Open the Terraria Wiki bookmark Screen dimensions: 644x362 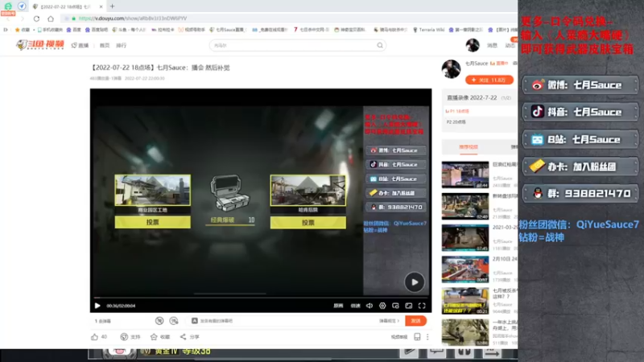click(429, 30)
